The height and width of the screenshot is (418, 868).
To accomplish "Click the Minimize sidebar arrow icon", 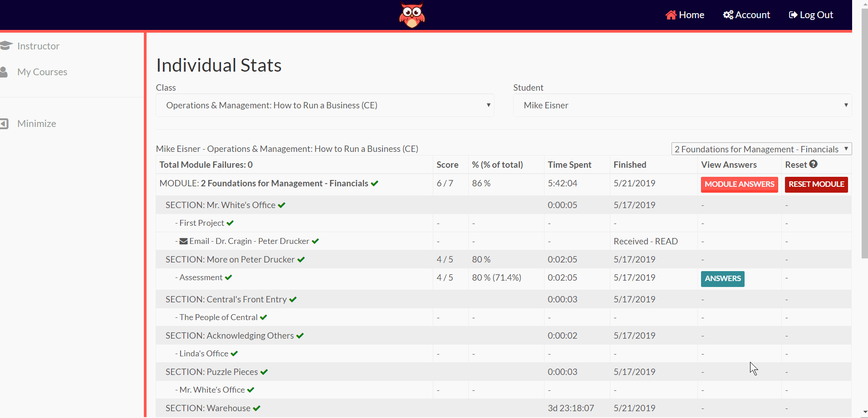I will pos(5,123).
